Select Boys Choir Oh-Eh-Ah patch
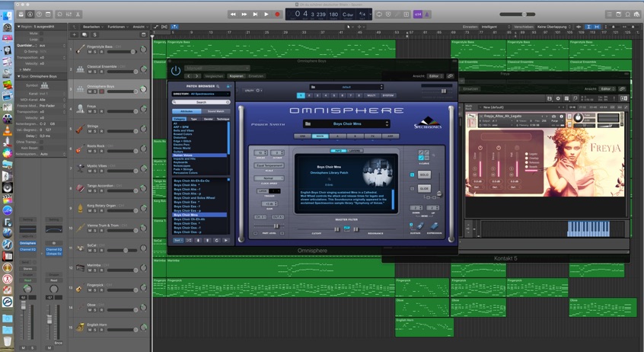Image resolution: width=644 pixels, height=352 pixels. click(199, 219)
